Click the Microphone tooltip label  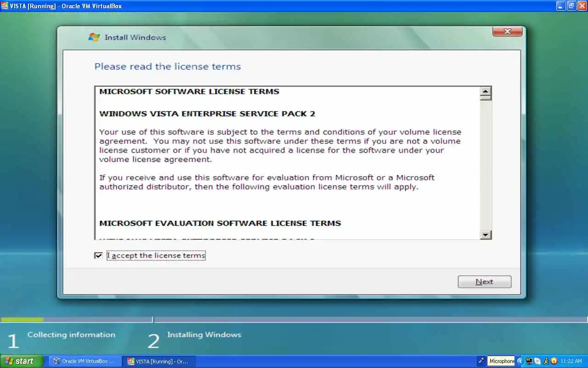(502, 361)
